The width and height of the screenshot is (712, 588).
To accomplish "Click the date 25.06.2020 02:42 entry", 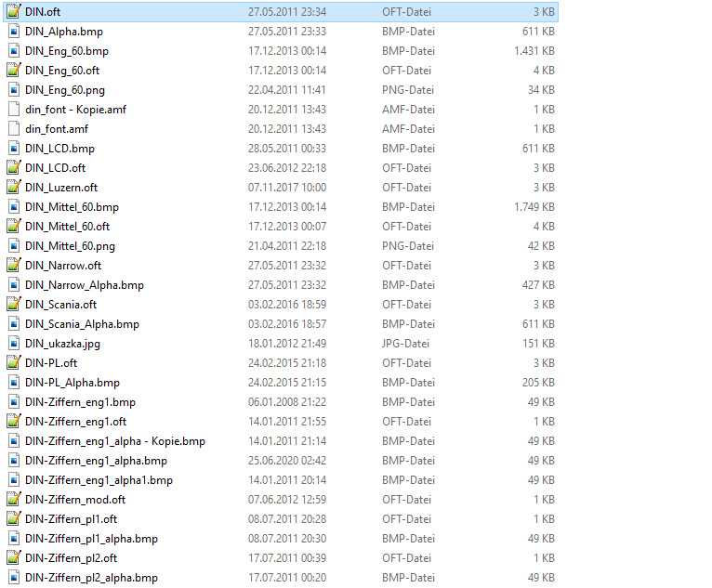I will point(287,461).
